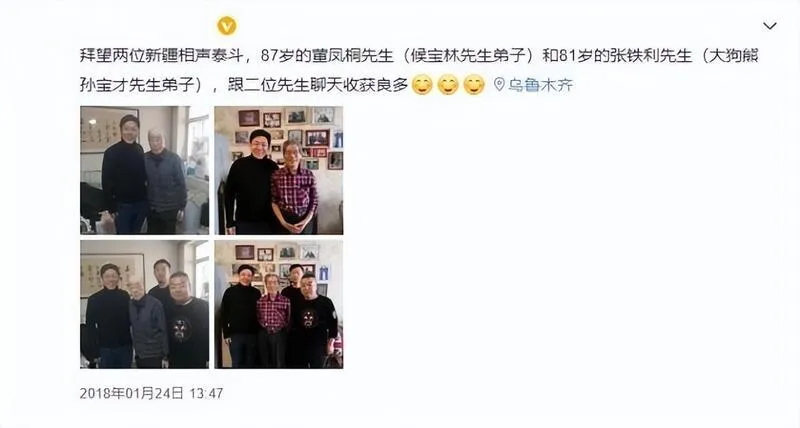
Task: Click the first smiling emoji
Action: [x=422, y=85]
